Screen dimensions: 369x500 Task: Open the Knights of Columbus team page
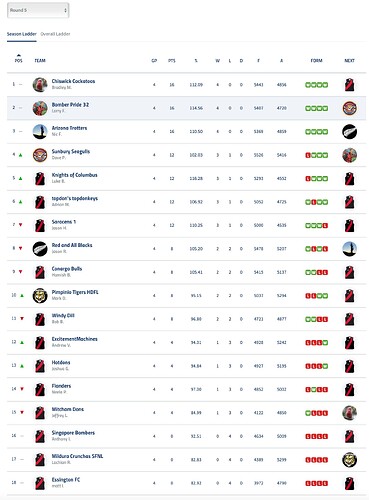[x=75, y=175]
